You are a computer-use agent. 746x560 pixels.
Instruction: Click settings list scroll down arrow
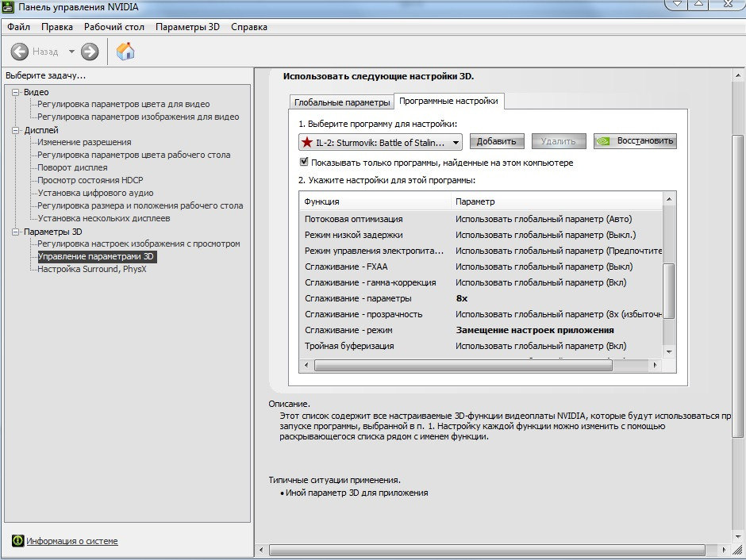(x=669, y=351)
